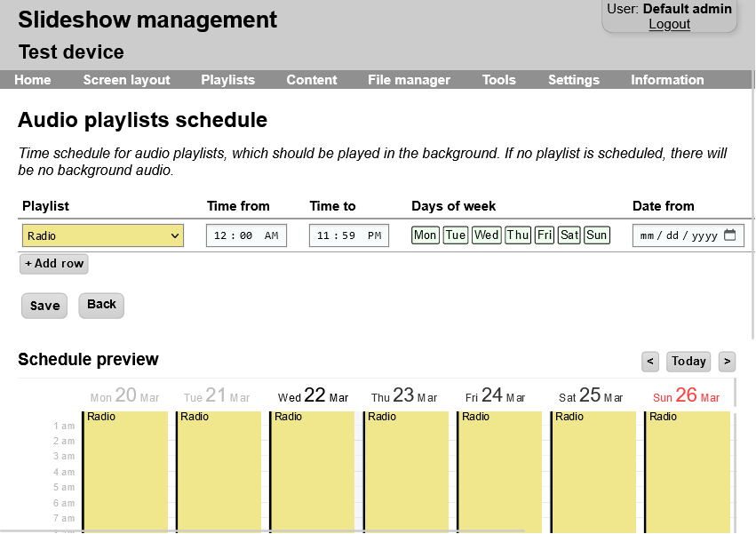756x534 pixels.
Task: Click the Save button
Action: tap(44, 306)
